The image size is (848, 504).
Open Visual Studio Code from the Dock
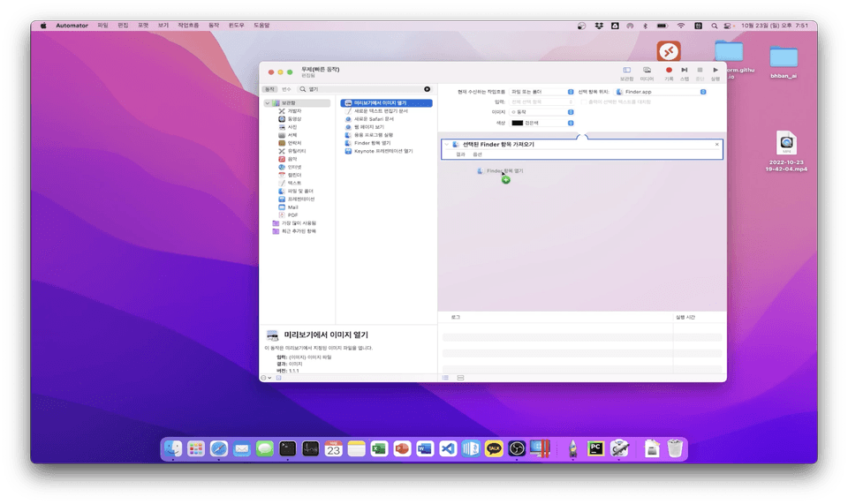click(448, 448)
